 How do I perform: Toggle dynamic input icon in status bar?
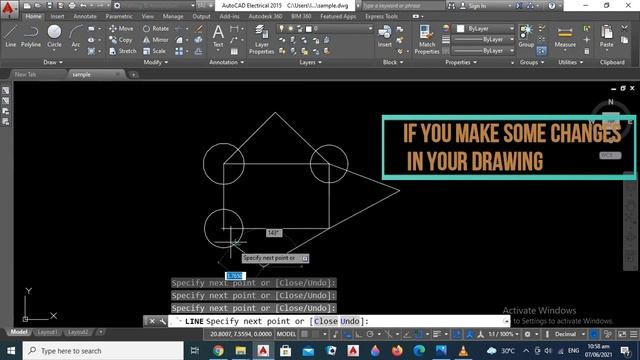point(347,334)
